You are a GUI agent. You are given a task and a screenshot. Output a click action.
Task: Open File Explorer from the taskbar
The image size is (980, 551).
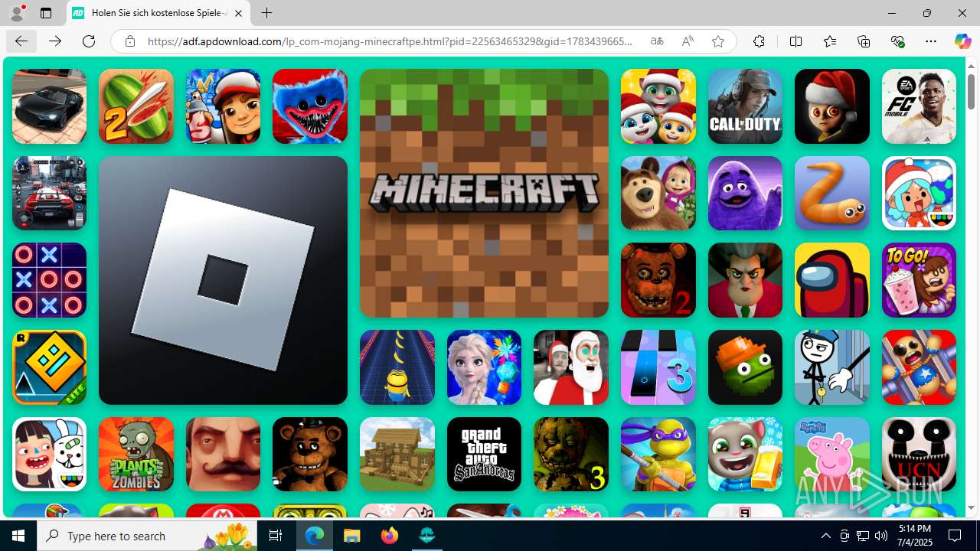(352, 536)
